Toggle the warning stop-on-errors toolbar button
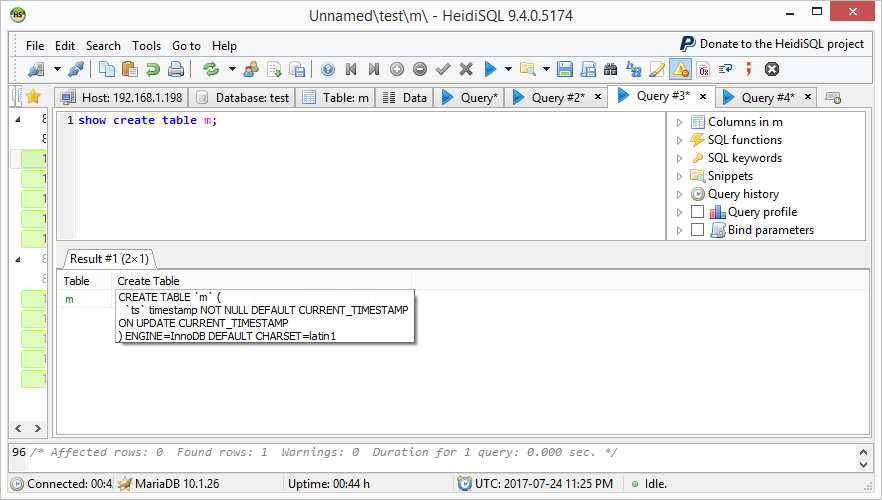The image size is (882, 500). [x=680, y=69]
